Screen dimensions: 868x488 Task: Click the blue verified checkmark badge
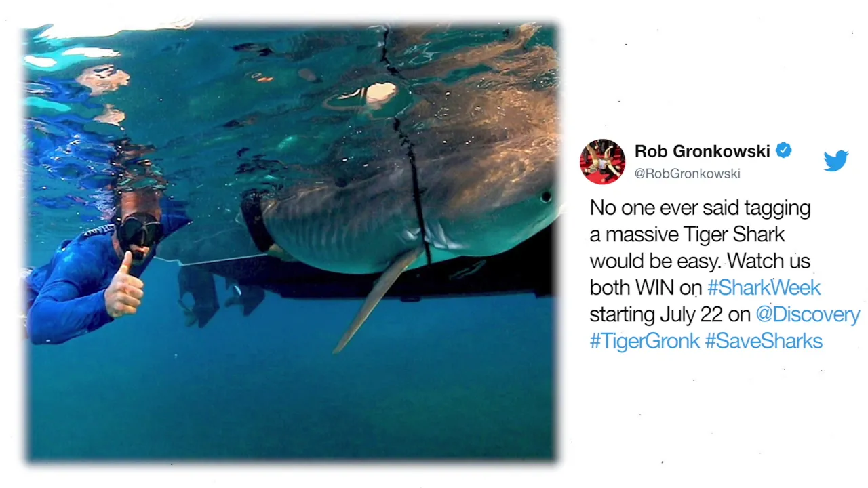pyautogui.click(x=784, y=150)
